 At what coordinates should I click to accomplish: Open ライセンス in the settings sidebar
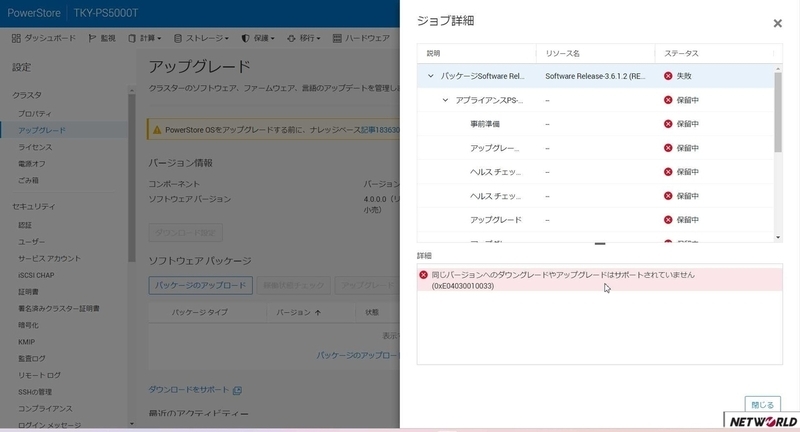(x=35, y=147)
